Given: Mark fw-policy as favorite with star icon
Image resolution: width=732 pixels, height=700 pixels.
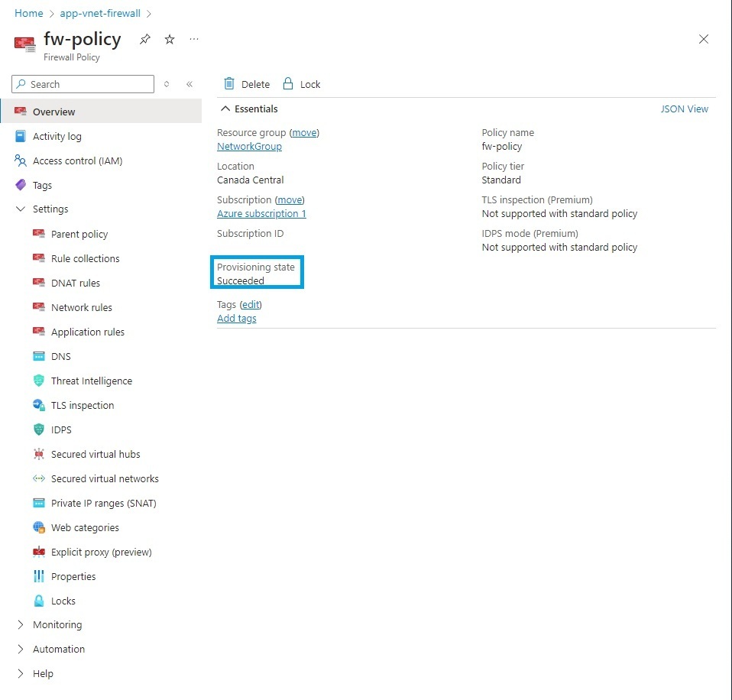Looking at the screenshot, I should (x=170, y=39).
